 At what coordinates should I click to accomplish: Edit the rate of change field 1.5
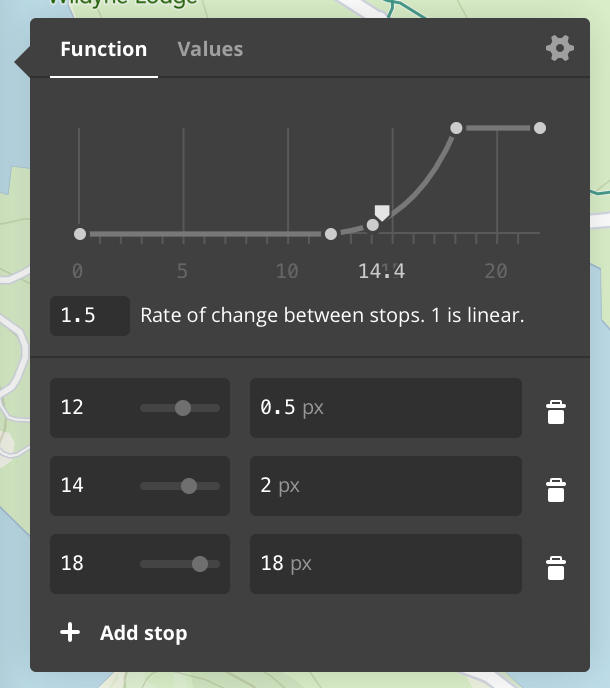coord(89,316)
